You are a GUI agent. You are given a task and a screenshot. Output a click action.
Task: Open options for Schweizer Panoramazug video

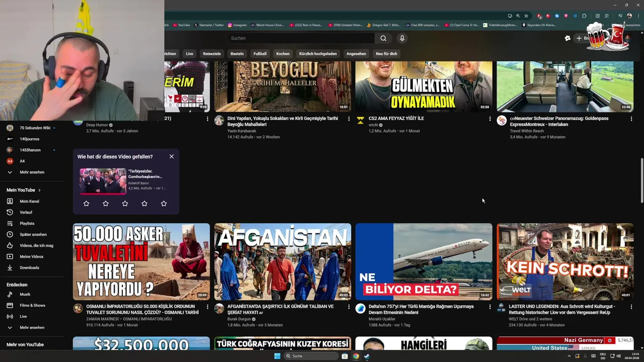pos(631,119)
